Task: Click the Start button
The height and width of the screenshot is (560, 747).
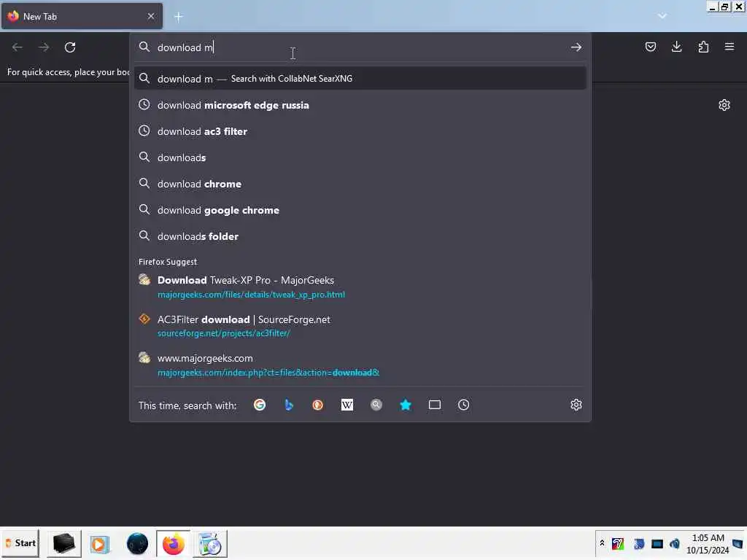Action: pyautogui.click(x=20, y=543)
